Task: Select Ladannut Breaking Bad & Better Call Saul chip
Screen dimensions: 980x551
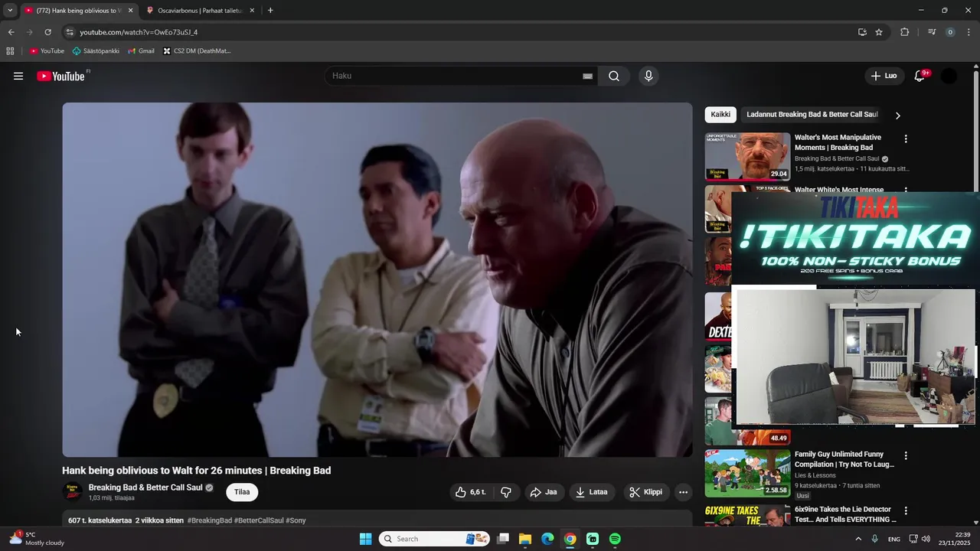Action: (812, 115)
